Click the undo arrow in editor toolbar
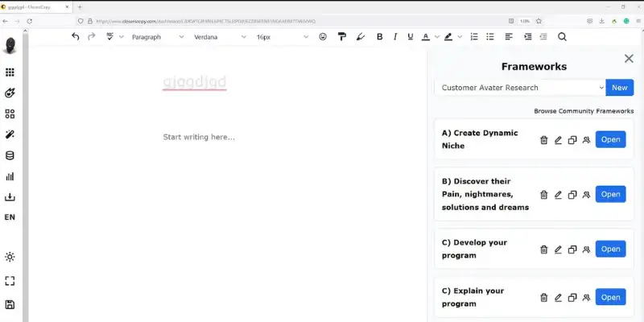 (x=75, y=36)
